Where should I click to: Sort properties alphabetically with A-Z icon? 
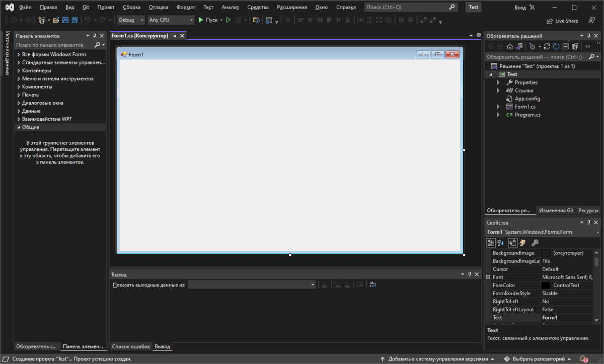(x=500, y=243)
